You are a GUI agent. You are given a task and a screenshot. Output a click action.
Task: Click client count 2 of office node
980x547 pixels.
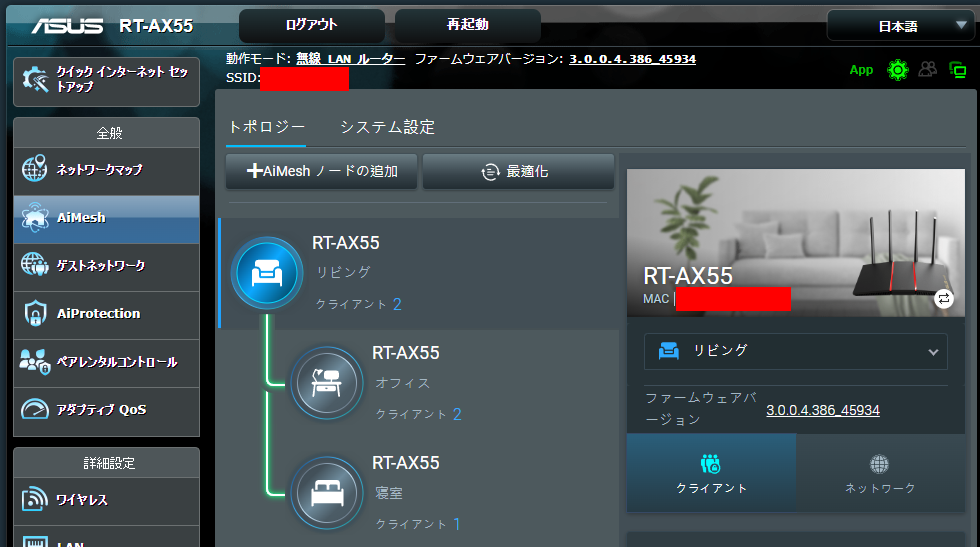457,414
